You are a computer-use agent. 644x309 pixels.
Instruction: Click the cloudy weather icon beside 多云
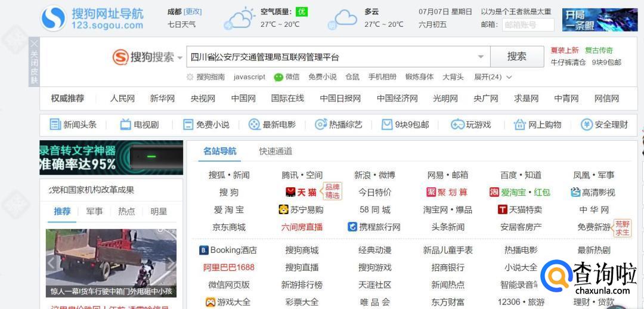(343, 20)
